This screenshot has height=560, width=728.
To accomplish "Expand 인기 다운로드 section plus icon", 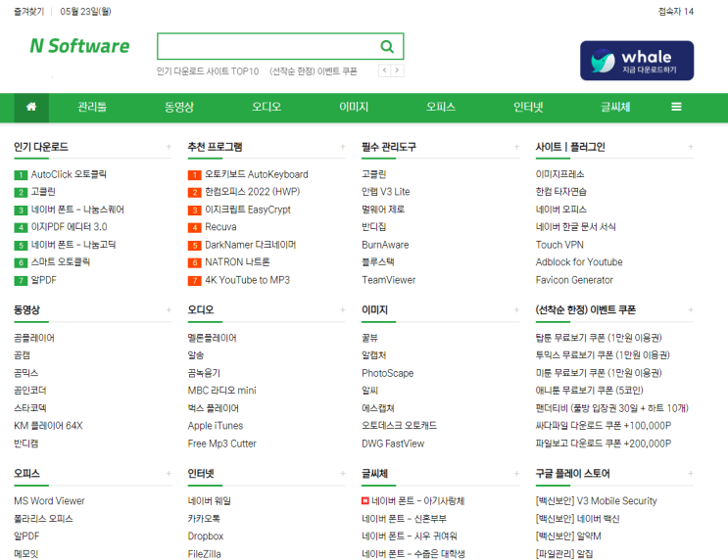I will click(169, 147).
